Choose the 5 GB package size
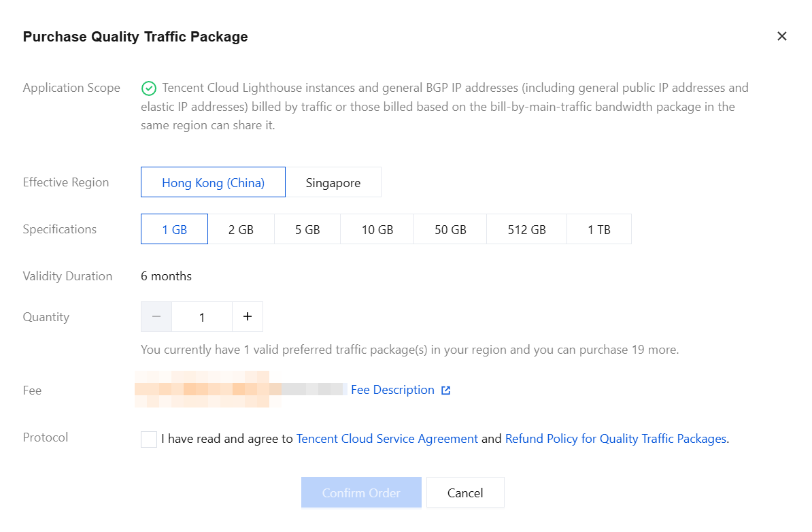The image size is (812, 532). (x=307, y=229)
